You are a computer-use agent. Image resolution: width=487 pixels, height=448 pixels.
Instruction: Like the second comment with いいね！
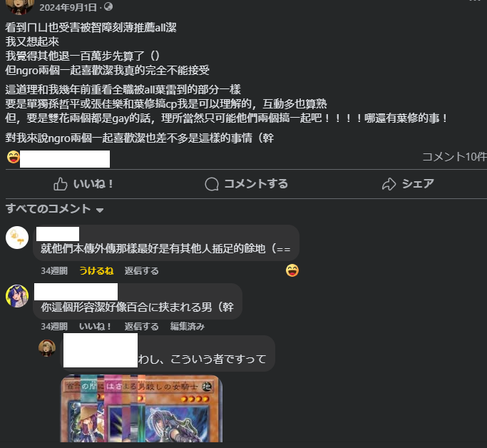(x=95, y=327)
